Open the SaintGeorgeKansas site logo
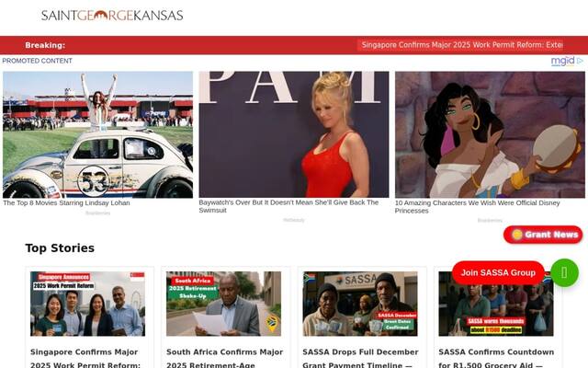Viewport: 588px width, 368px height. click(112, 16)
